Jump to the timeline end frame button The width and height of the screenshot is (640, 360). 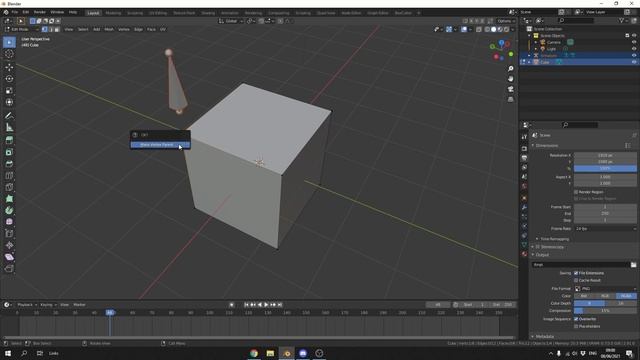(x=280, y=305)
